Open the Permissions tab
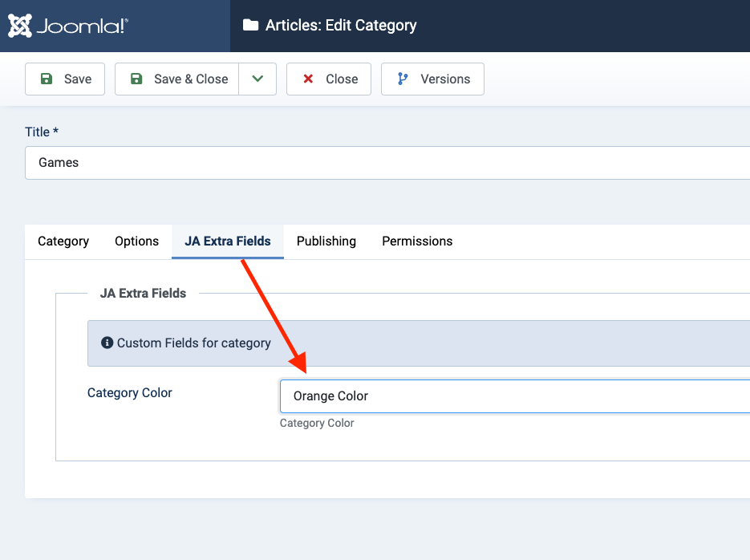The height and width of the screenshot is (560, 750). tap(417, 241)
